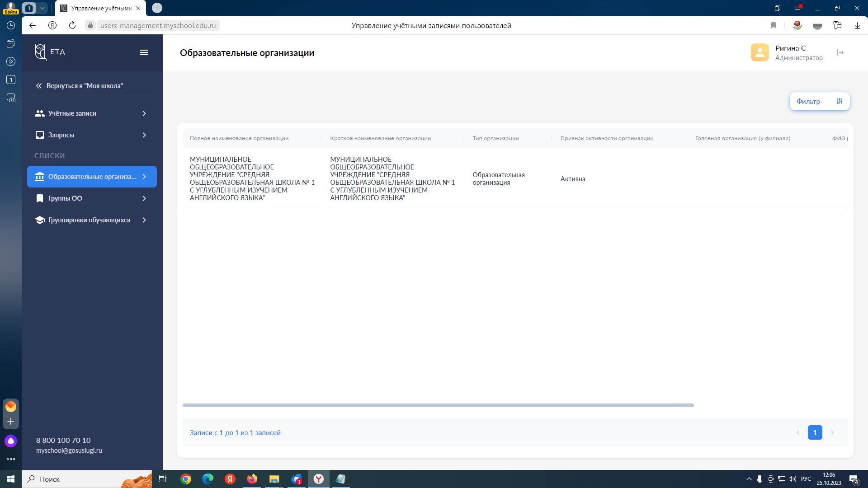Open Windows Start button
868x488 pixels.
[11, 479]
